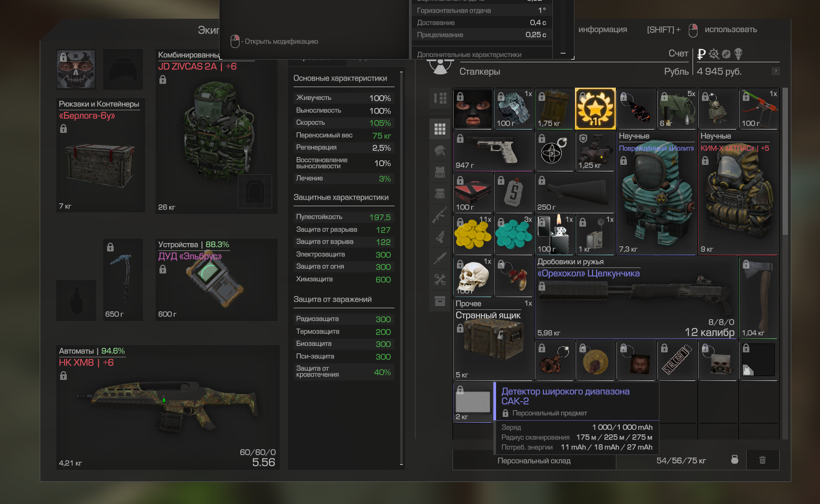
Task: Filter inventory by assault rifle icon
Action: (440, 215)
